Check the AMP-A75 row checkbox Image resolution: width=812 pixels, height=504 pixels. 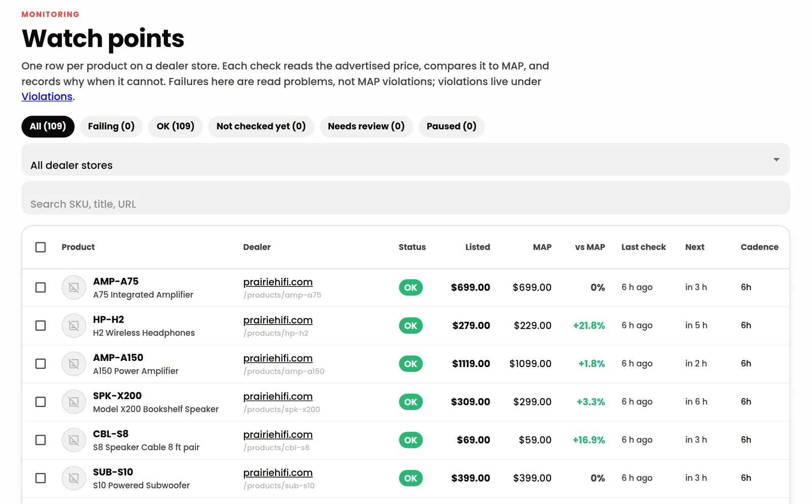pos(41,287)
